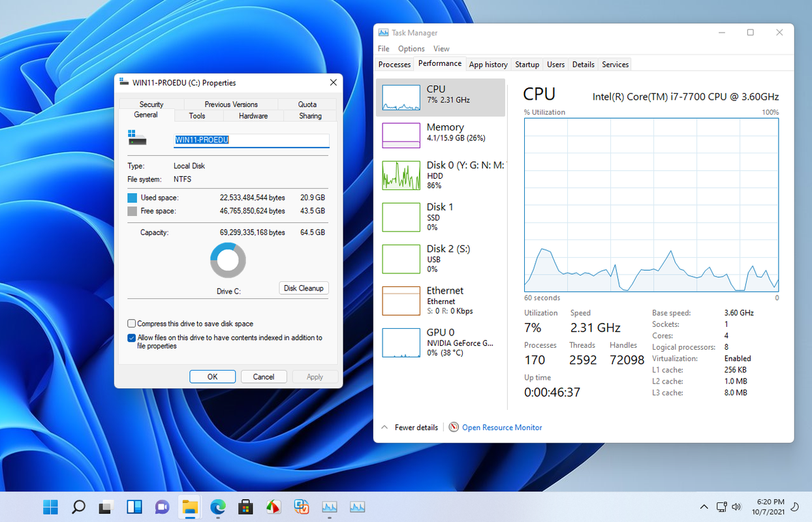Click the Up time value 0:00:46:37
The image size is (812, 522).
[x=552, y=392]
